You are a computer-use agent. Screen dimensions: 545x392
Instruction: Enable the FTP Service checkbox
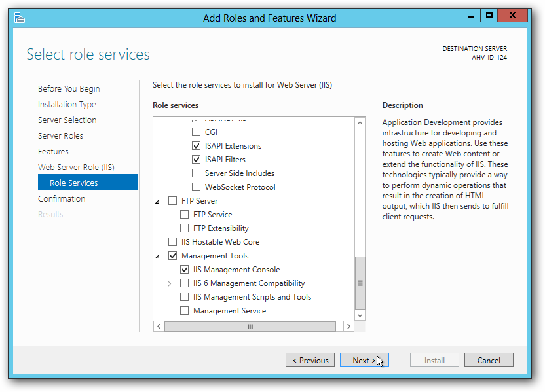(x=184, y=215)
